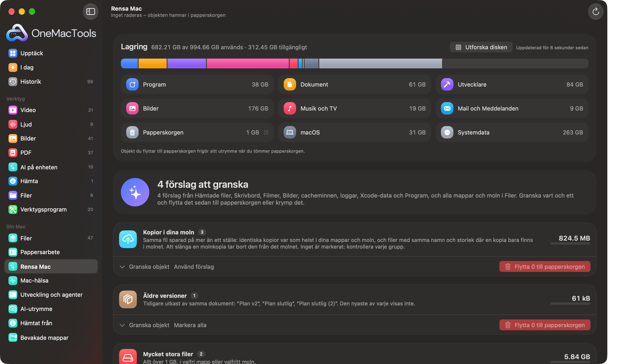Click the Utvecklare hammer icon
This screenshot has width=622, height=364.
[447, 84]
